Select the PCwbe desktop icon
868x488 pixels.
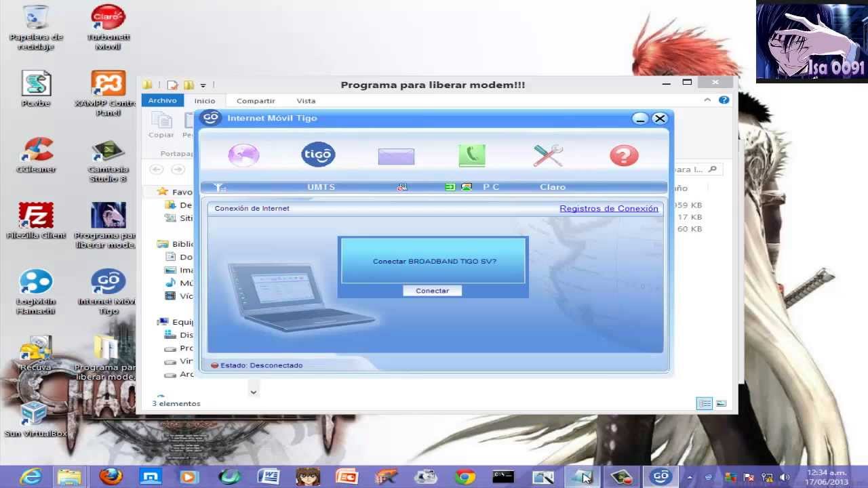click(x=36, y=89)
